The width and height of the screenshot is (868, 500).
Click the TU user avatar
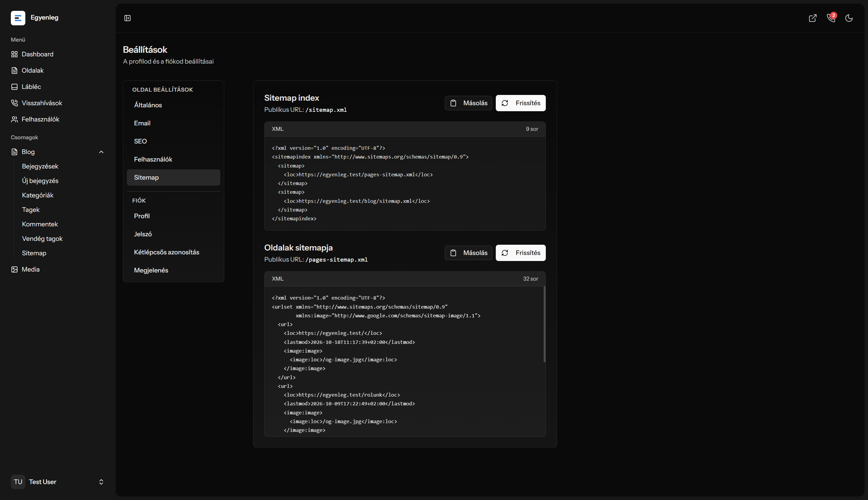[18, 482]
